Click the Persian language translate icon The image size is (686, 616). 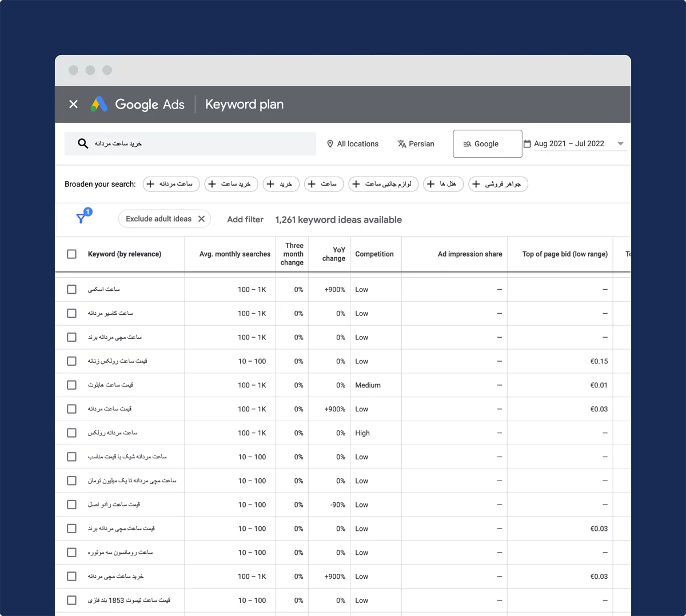[x=402, y=144]
